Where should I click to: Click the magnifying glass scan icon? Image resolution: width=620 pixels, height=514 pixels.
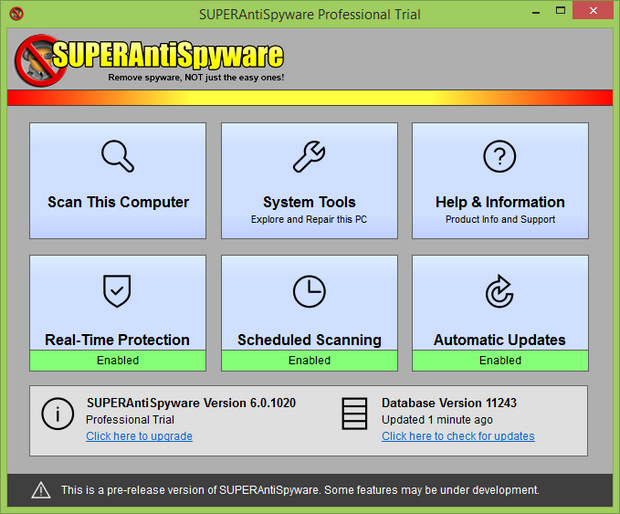pyautogui.click(x=118, y=156)
